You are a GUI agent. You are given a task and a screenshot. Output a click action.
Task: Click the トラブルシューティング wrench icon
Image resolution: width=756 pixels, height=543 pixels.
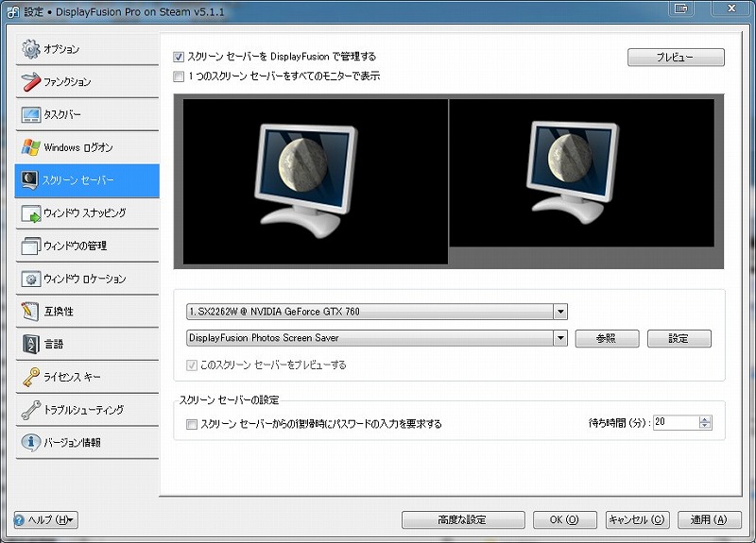click(x=31, y=410)
